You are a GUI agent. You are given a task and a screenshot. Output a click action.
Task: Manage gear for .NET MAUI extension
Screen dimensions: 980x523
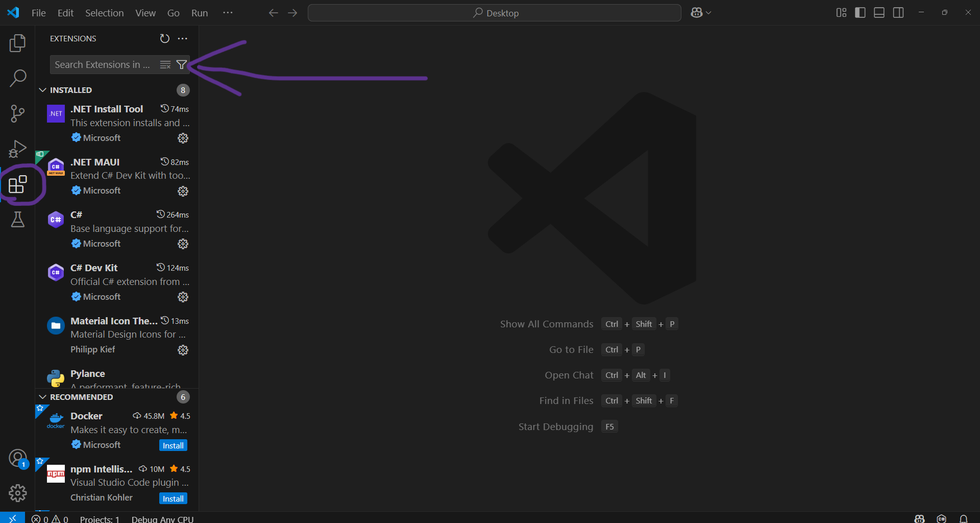click(x=183, y=191)
